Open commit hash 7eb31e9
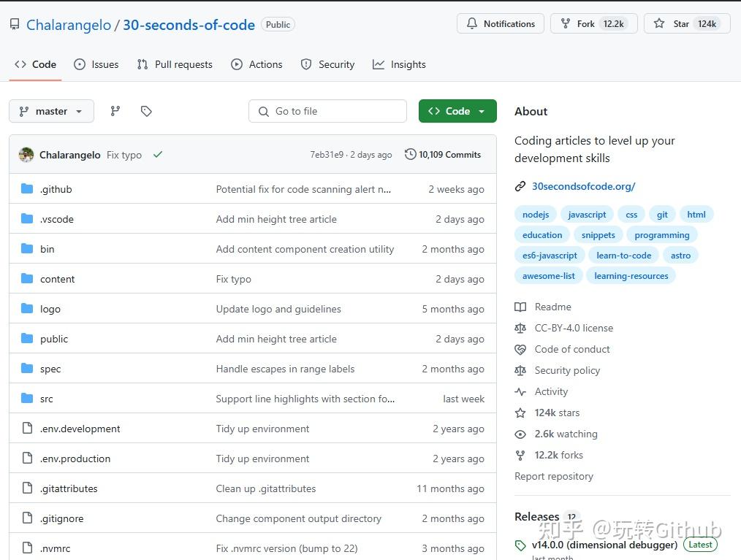The image size is (741, 560). pos(327,154)
